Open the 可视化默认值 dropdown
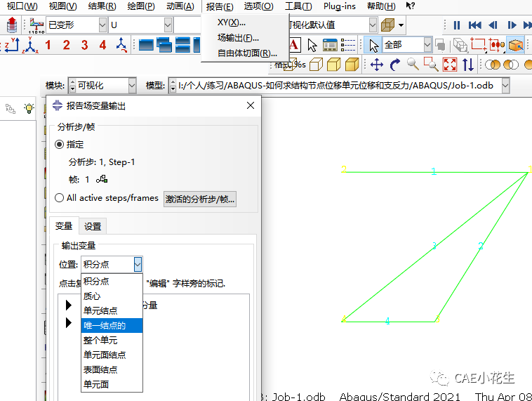 (373, 25)
